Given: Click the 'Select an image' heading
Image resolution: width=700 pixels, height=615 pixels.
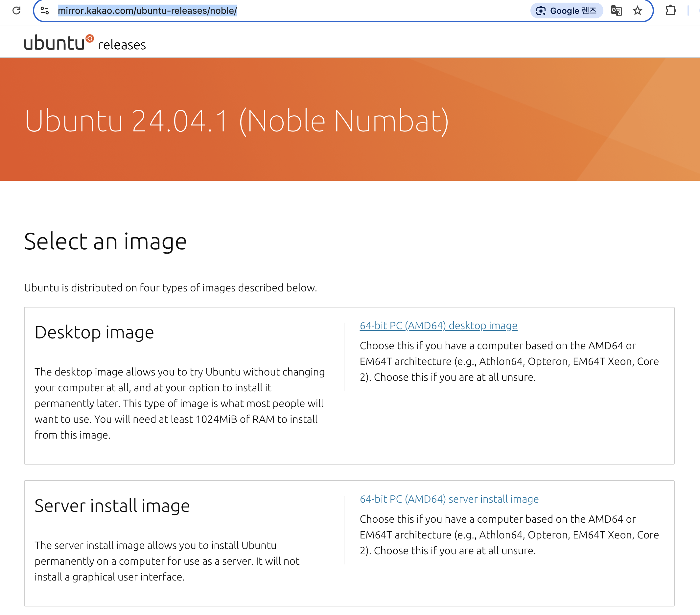Looking at the screenshot, I should (105, 241).
